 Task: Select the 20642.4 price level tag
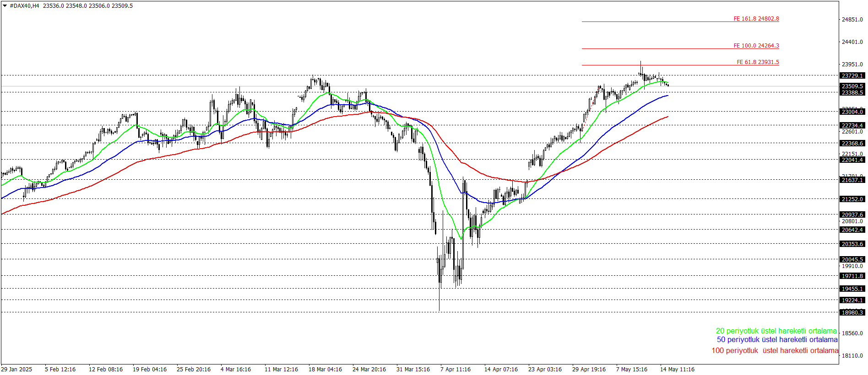[x=852, y=230]
